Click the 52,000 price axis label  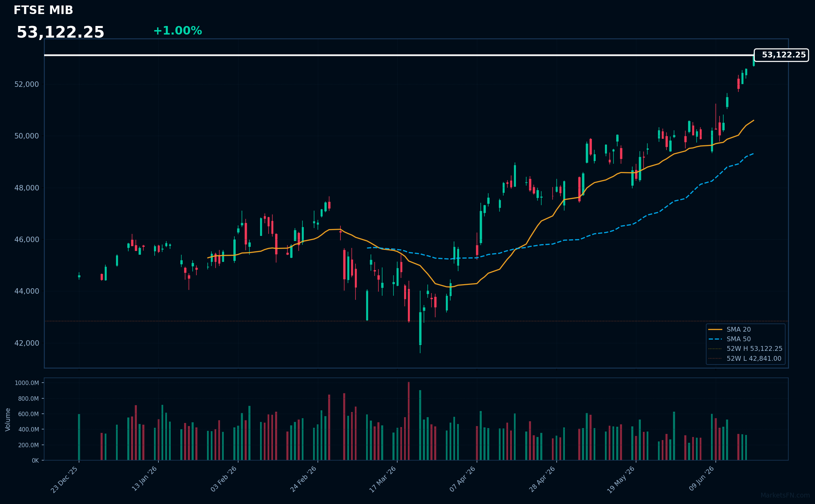coord(27,84)
